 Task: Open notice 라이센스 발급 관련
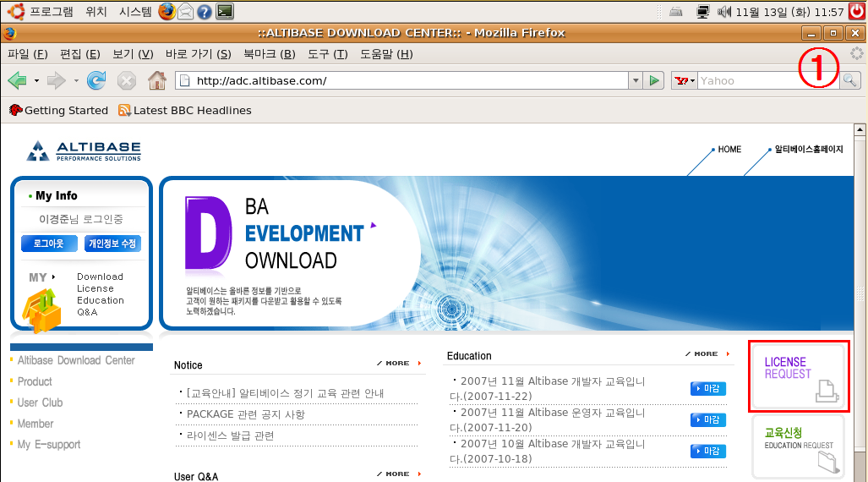click(230, 436)
